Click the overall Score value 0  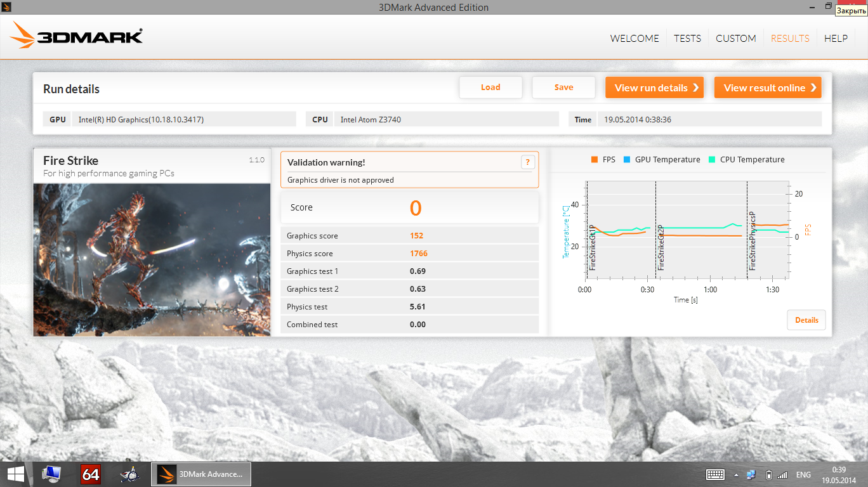tap(416, 208)
